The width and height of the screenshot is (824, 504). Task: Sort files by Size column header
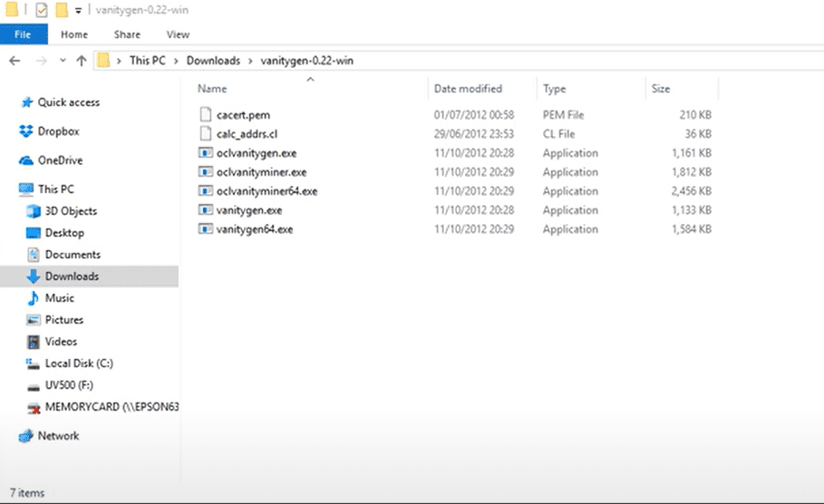[661, 89]
